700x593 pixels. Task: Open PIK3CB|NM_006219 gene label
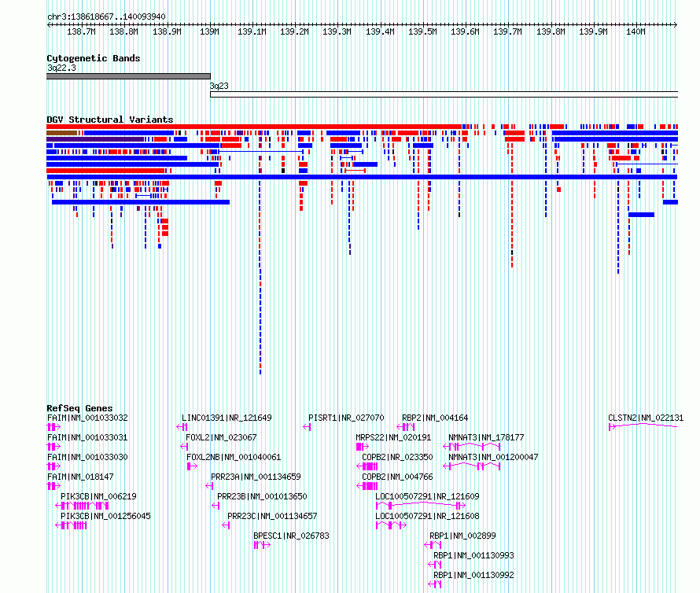[x=98, y=496]
